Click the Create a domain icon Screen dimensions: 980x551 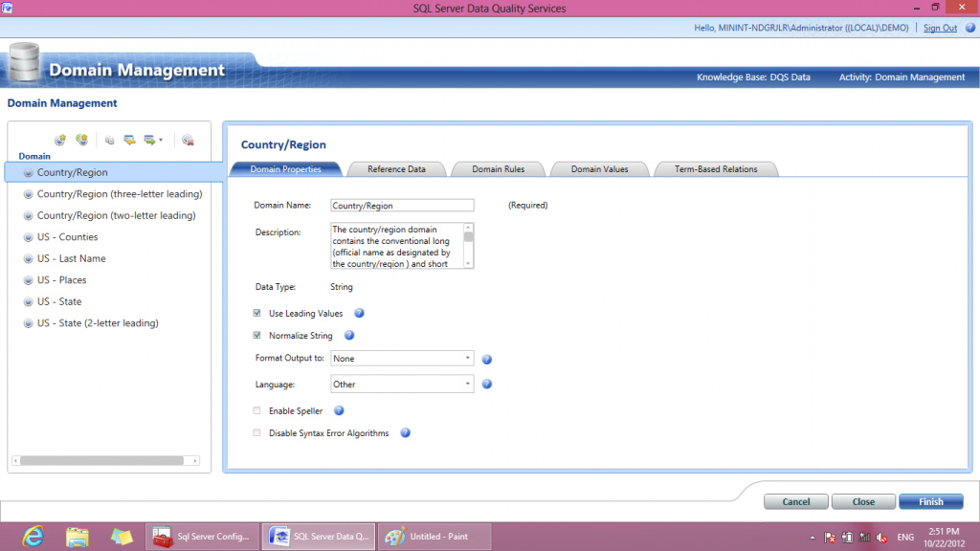(60, 140)
